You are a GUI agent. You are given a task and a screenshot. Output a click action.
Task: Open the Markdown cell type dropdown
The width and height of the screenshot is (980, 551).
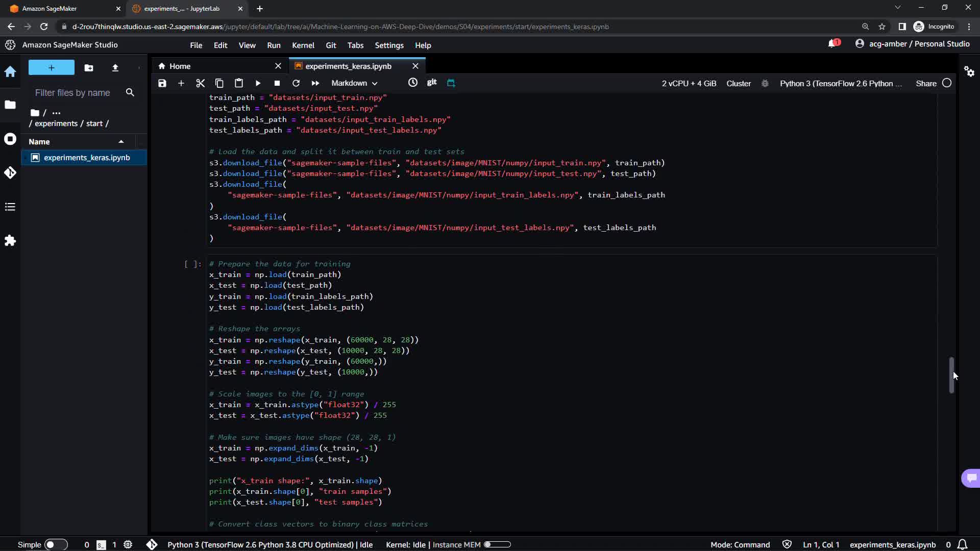[x=354, y=83]
